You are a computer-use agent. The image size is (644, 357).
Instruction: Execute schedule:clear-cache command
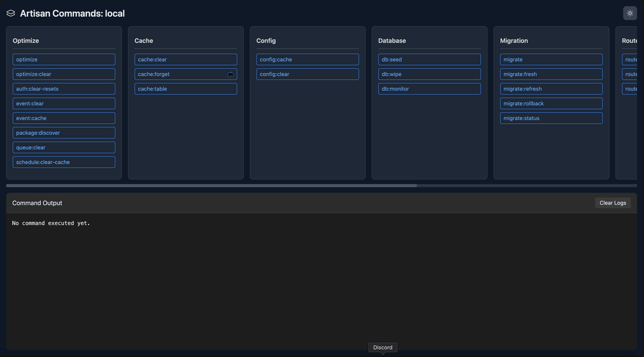click(64, 162)
